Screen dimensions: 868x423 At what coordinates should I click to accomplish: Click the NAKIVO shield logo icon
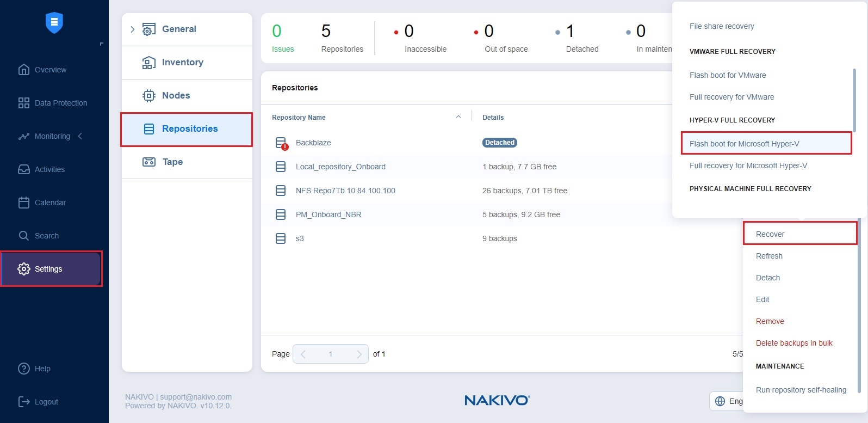pyautogui.click(x=54, y=22)
